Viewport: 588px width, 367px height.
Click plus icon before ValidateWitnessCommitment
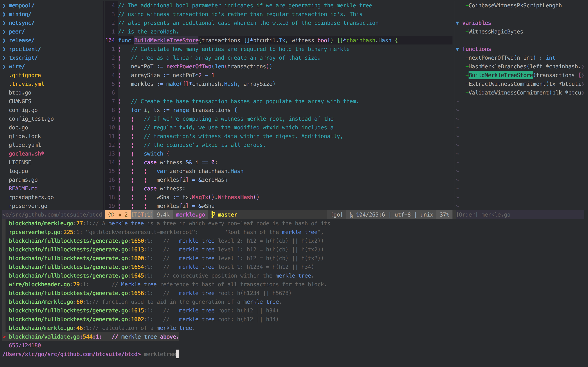tap(466, 93)
